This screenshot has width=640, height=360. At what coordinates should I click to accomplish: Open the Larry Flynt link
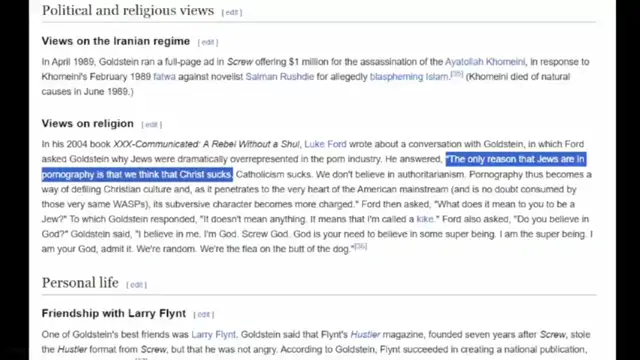click(213, 334)
